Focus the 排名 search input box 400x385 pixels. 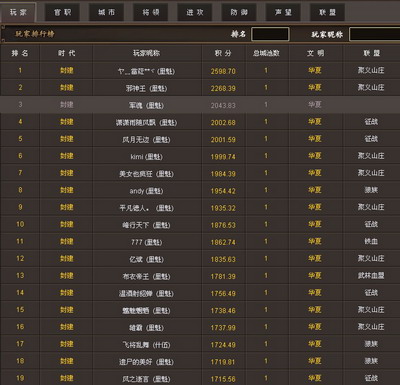270,34
